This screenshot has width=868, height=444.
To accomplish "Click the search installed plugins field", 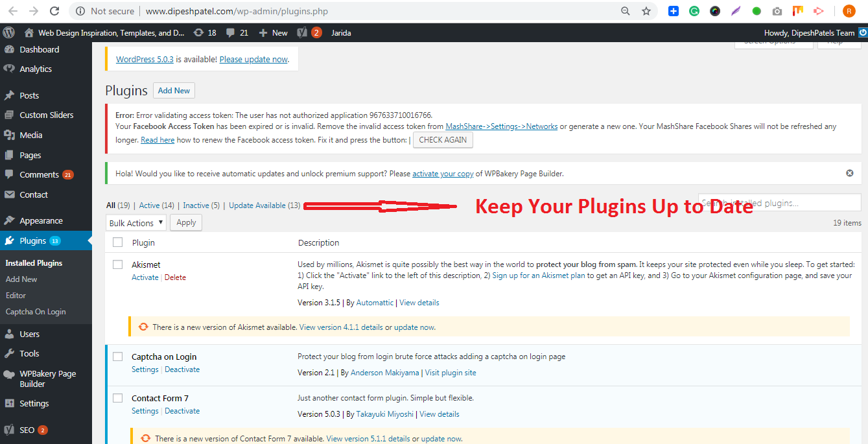I will point(779,202).
